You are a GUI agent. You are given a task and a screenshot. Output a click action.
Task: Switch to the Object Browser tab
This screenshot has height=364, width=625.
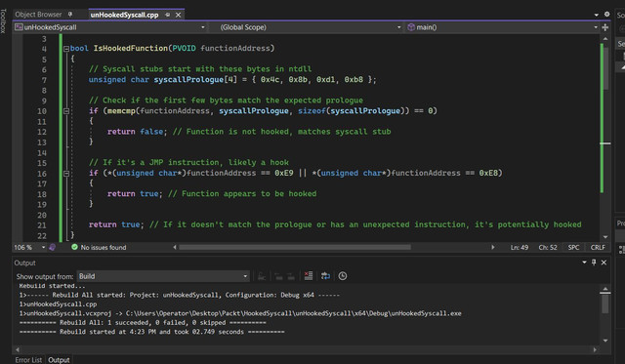[38, 15]
